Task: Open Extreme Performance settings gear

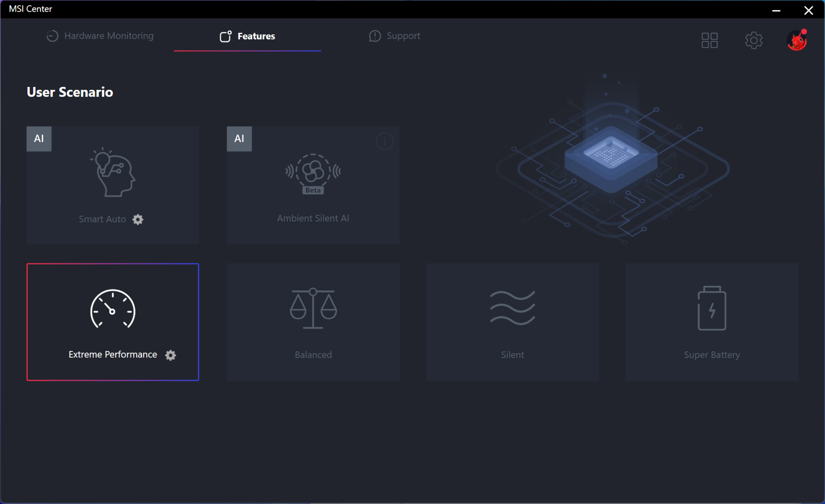Action: pos(171,355)
